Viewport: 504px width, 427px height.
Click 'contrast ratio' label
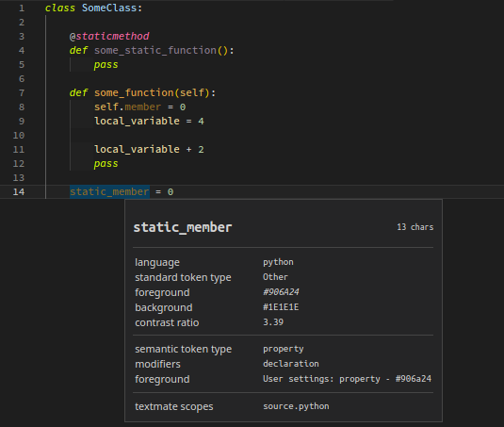pyautogui.click(x=167, y=322)
